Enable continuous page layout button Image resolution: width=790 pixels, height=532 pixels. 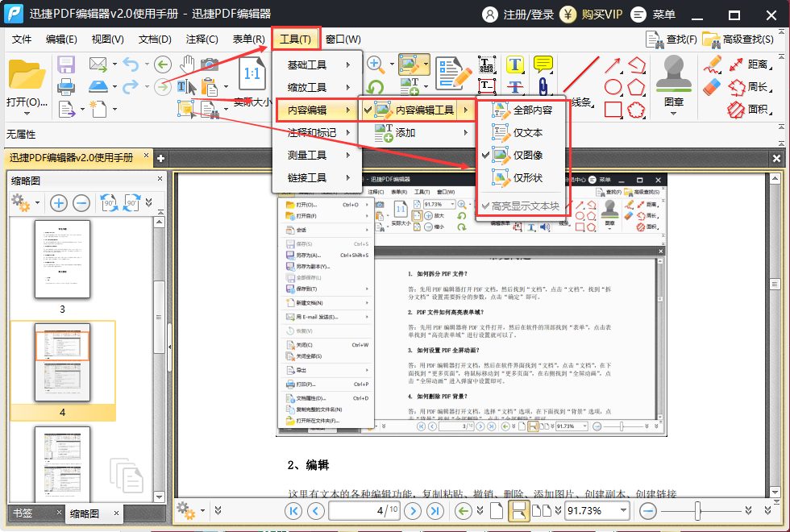point(519,511)
